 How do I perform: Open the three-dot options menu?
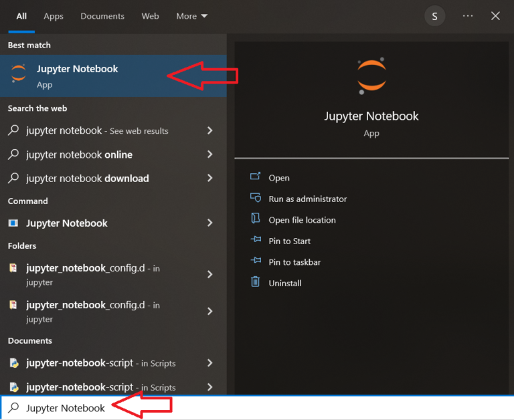[x=468, y=16]
